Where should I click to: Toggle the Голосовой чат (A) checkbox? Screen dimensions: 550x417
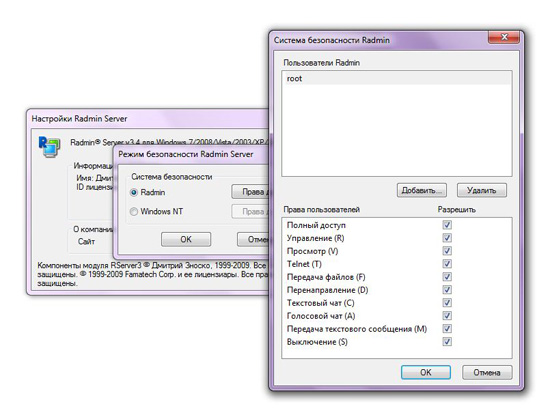tap(447, 316)
